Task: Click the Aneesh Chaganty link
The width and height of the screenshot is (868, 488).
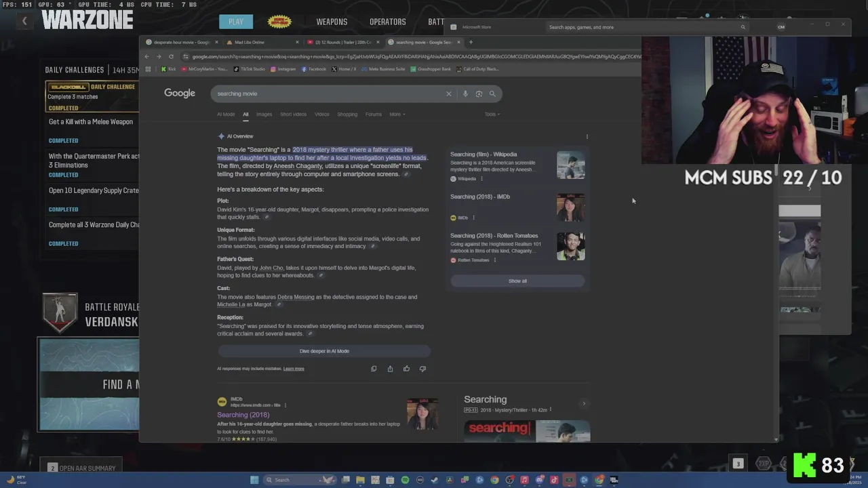Action: point(298,166)
